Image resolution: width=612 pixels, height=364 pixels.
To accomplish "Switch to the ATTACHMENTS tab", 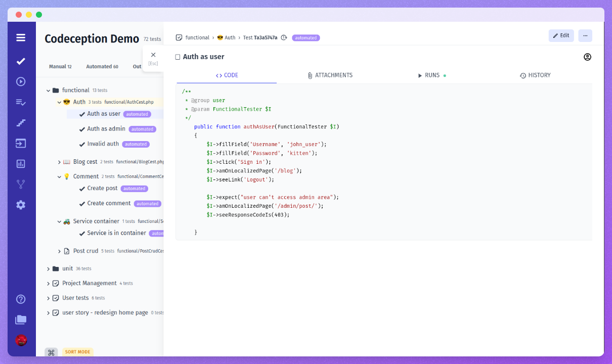I will point(330,75).
